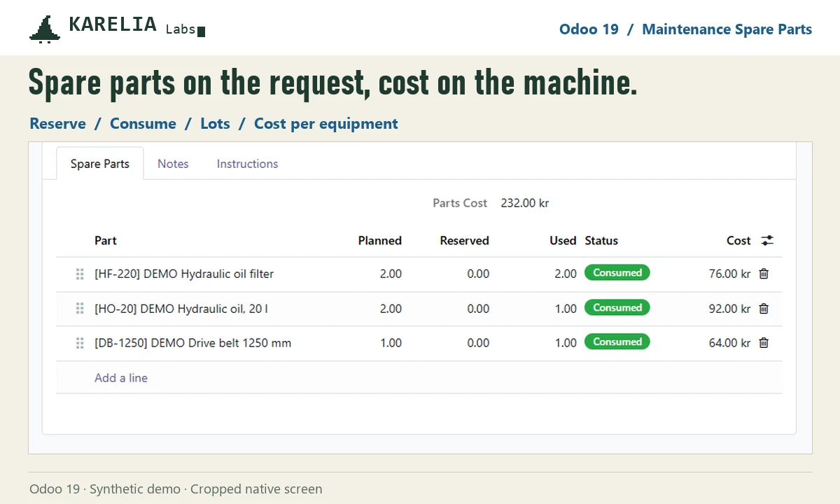
Task: Edit Planned quantity of HF-220 row
Action: (391, 274)
